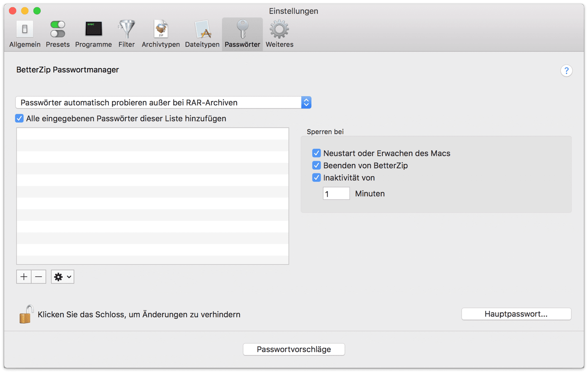Open the Archivtypen pane

pyautogui.click(x=161, y=34)
